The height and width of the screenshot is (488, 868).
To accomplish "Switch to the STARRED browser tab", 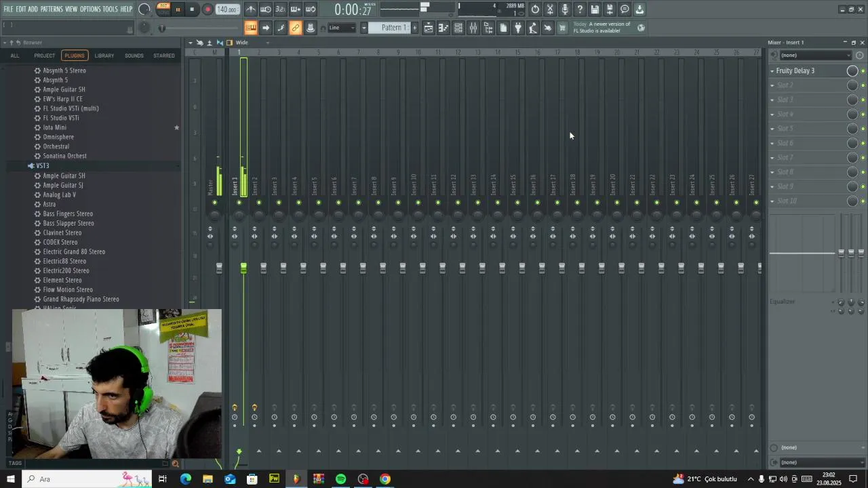I will (x=164, y=56).
